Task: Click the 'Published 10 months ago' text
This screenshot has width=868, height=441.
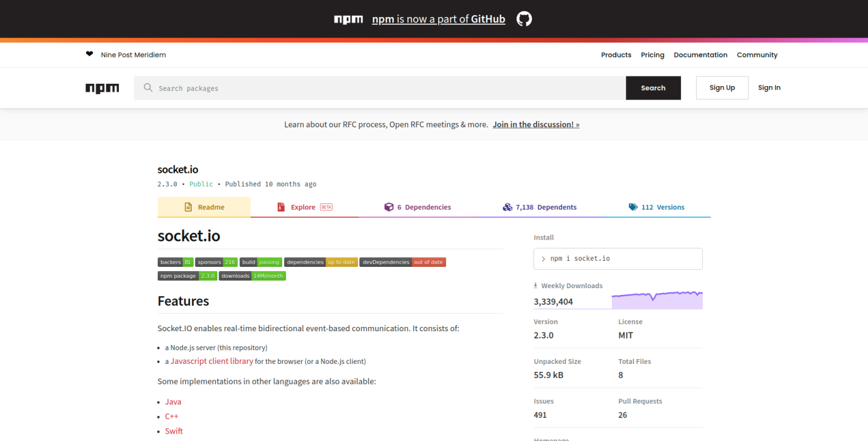Action: [271, 184]
